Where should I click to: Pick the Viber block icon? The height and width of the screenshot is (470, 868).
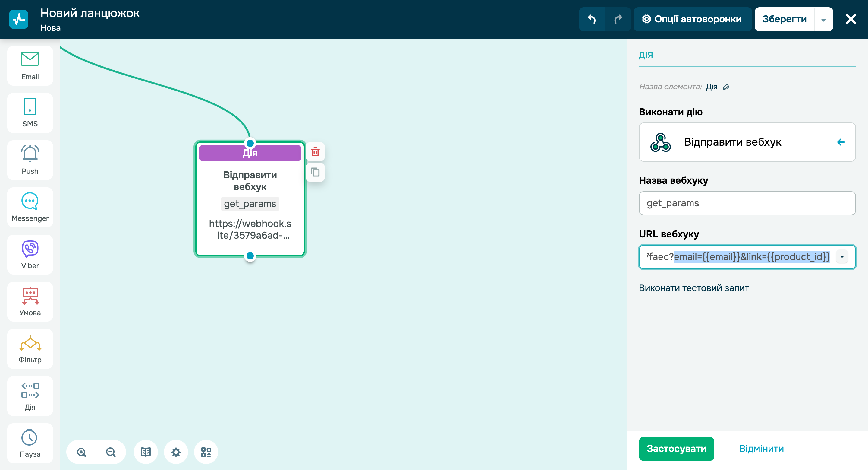(x=30, y=255)
